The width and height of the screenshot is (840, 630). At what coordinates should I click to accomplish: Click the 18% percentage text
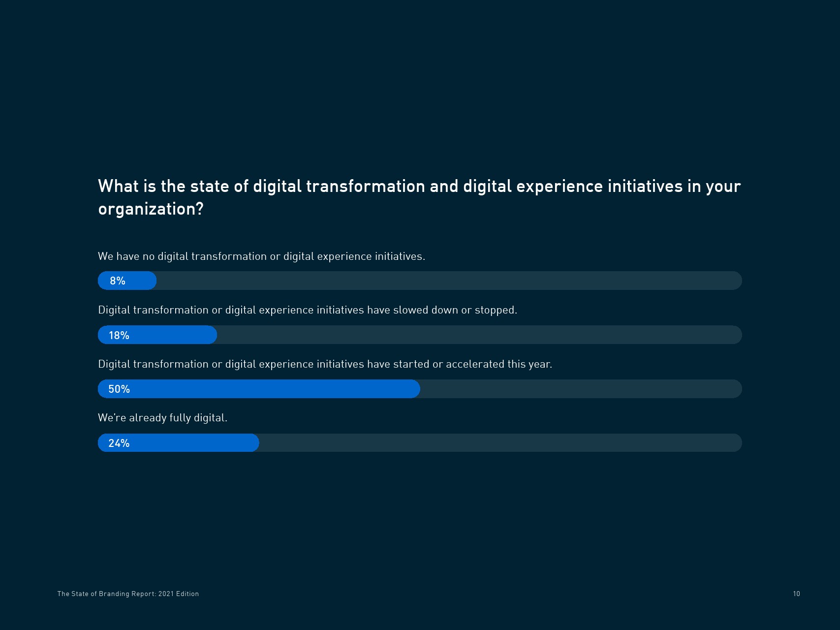pyautogui.click(x=119, y=335)
